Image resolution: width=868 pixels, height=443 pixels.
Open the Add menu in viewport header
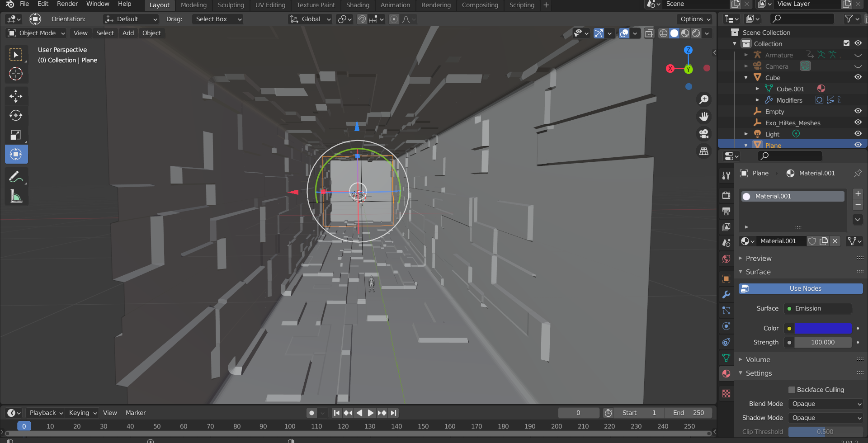tap(128, 33)
